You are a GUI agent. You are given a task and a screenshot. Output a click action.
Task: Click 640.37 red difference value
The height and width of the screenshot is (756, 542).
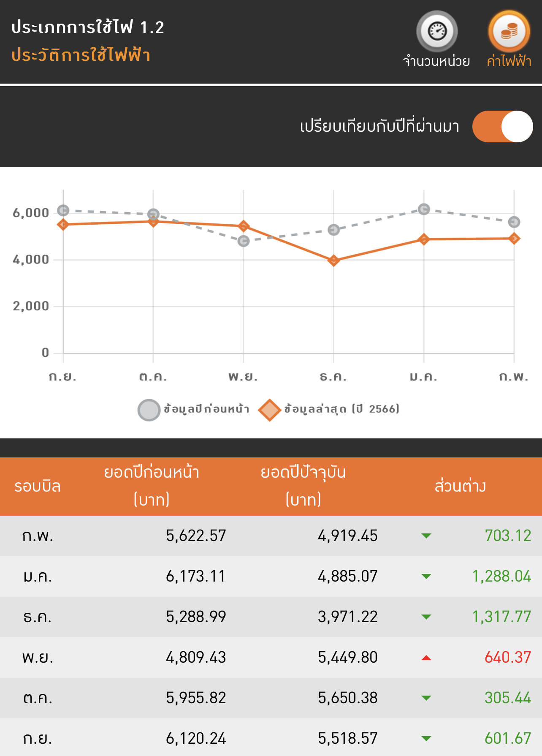coord(508,658)
